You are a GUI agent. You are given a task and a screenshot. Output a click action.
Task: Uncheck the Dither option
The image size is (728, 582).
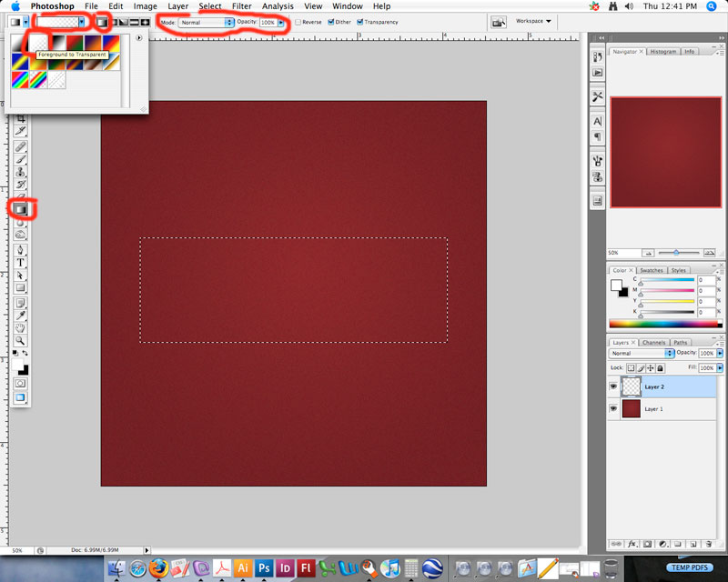pos(330,22)
